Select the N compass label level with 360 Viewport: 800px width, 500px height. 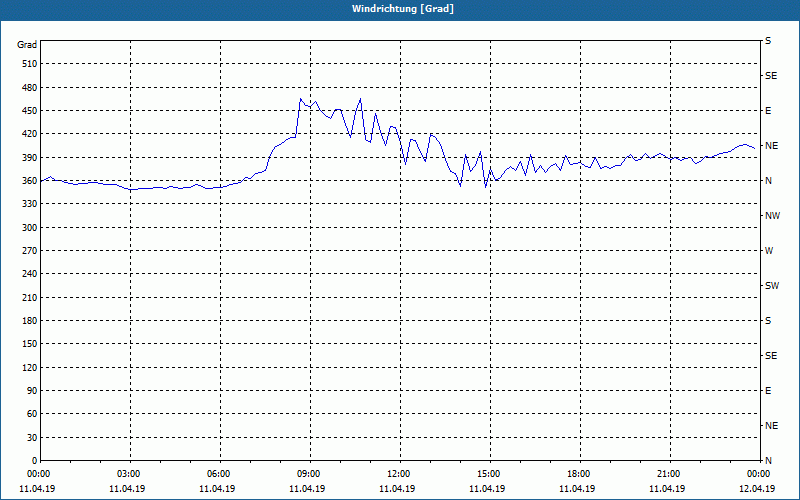768,181
